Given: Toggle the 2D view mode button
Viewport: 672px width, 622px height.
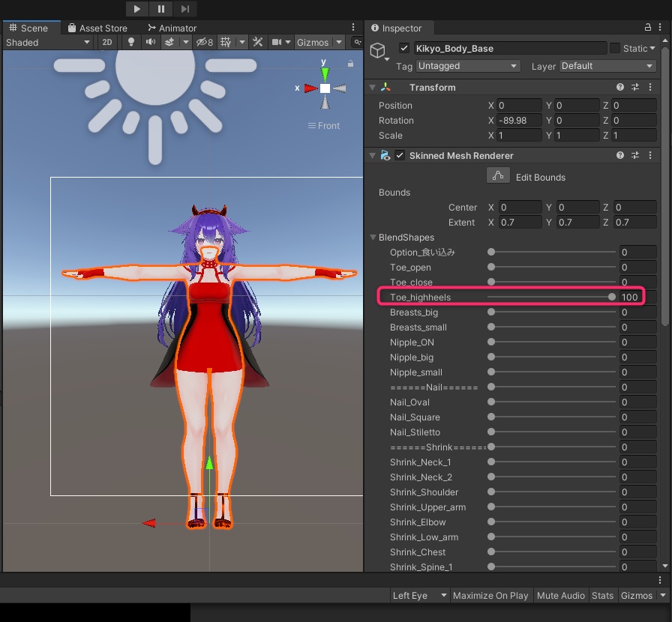Looking at the screenshot, I should click(x=107, y=42).
